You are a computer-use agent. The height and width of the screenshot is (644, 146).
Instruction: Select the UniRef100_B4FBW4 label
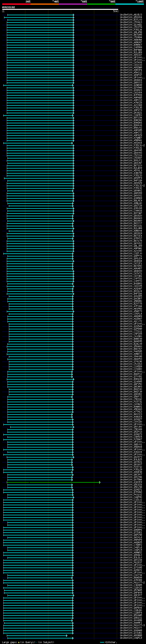(x=131, y=50)
